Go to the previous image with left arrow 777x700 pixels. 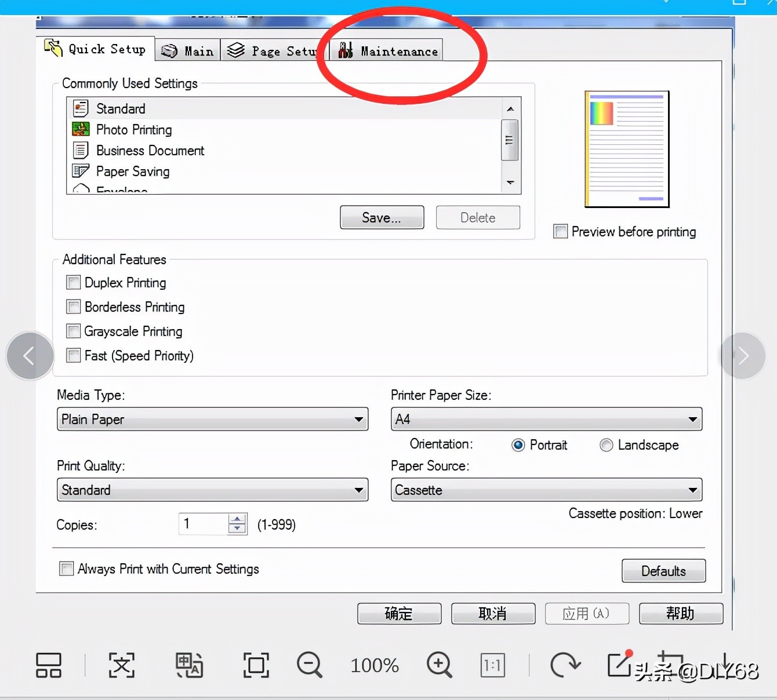(x=30, y=356)
